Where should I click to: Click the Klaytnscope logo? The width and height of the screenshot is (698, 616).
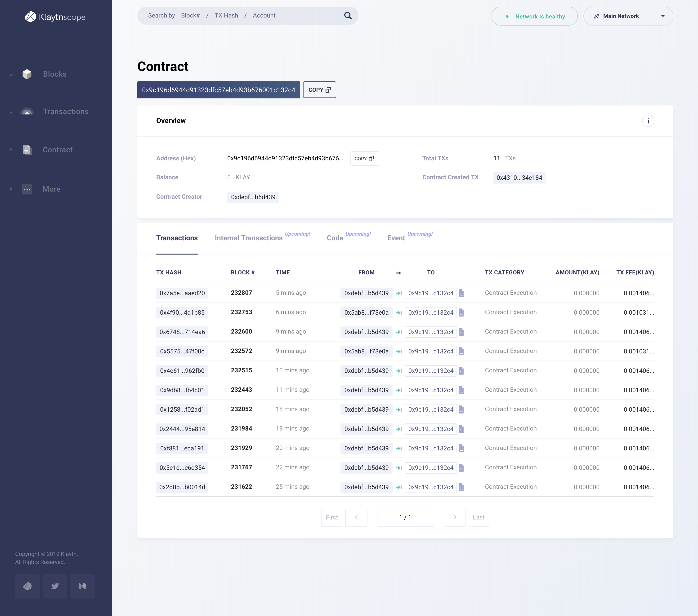click(x=55, y=17)
